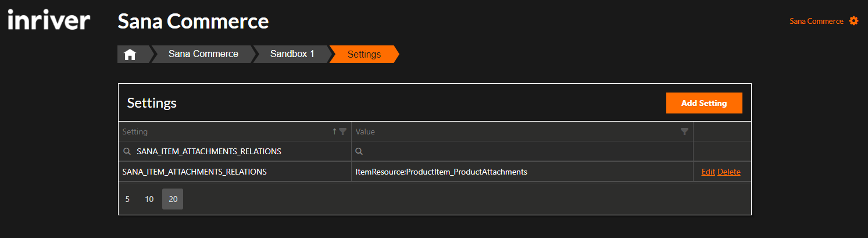868x238 pixels.
Task: Set page size to 10
Action: [x=149, y=199]
